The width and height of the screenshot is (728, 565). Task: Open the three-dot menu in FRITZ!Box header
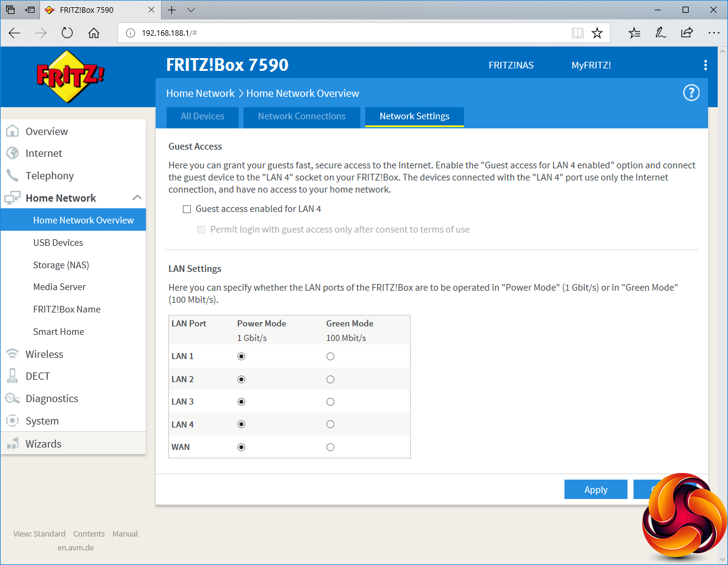(705, 65)
